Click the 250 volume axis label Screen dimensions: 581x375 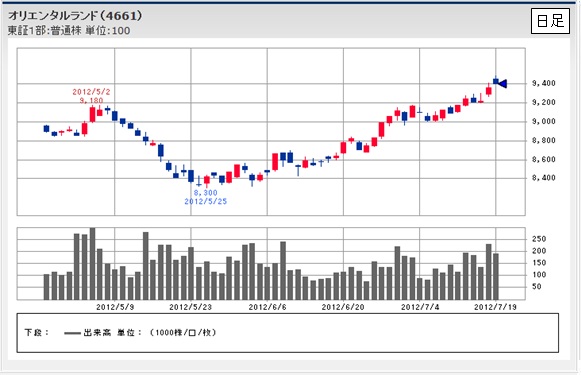point(539,239)
